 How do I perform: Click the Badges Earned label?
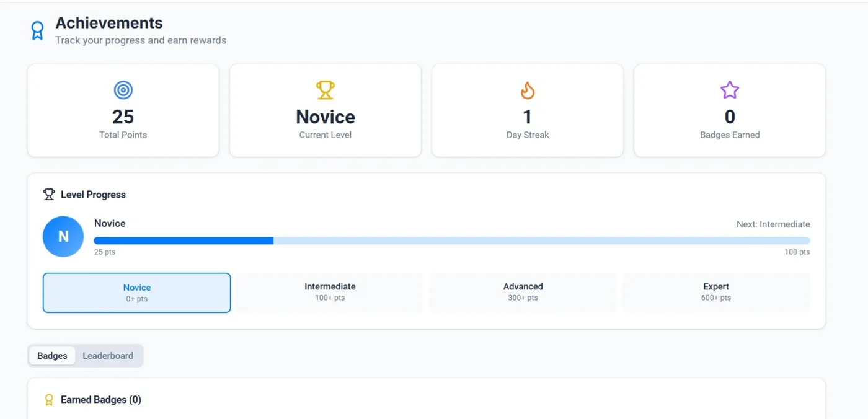click(730, 135)
